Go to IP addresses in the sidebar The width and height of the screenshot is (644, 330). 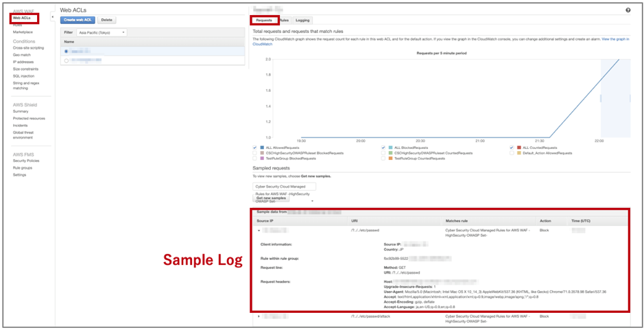point(23,62)
